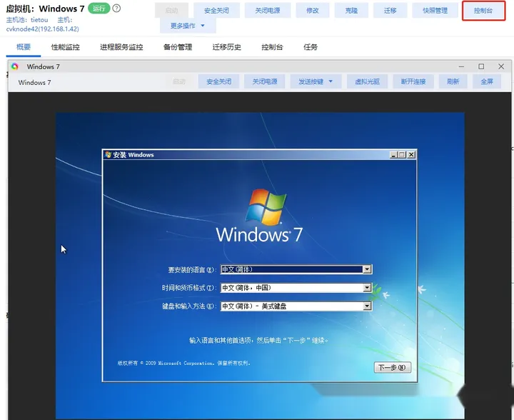
Task: Open 快照管理
Action: pyautogui.click(x=435, y=11)
